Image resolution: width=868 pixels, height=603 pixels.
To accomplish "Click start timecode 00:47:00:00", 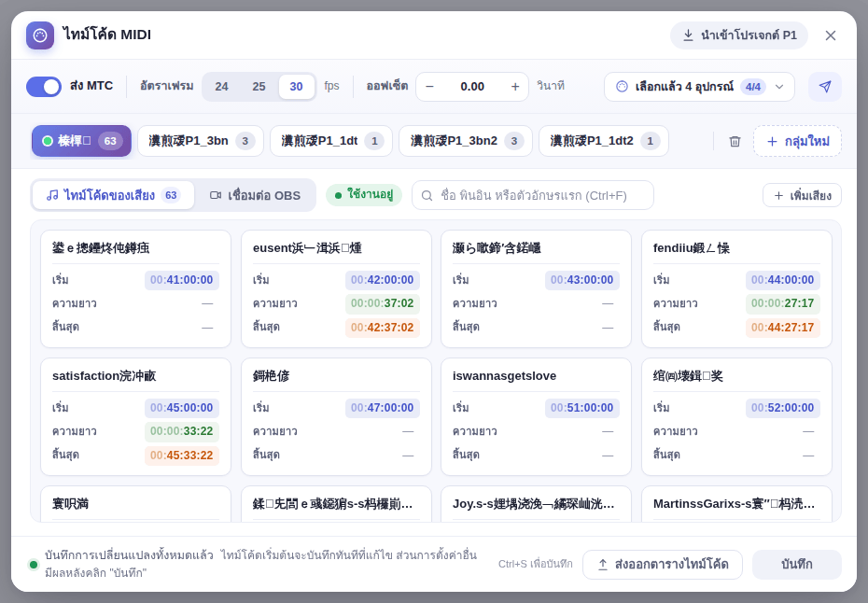I will pyautogui.click(x=382, y=408).
